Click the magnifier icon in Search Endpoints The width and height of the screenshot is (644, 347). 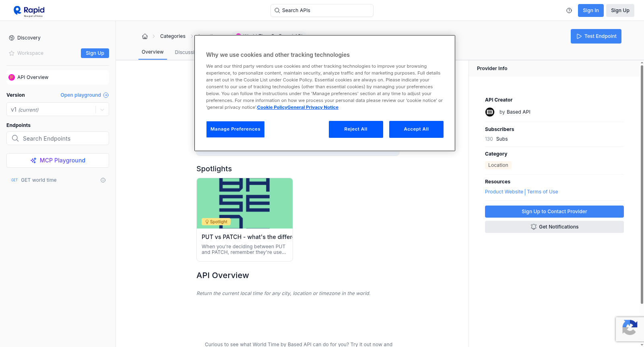pyautogui.click(x=15, y=138)
